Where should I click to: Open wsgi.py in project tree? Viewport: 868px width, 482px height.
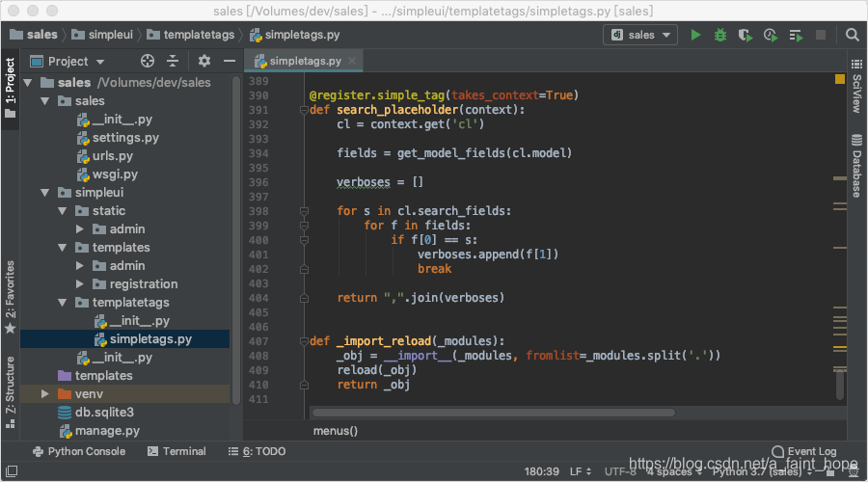click(107, 174)
